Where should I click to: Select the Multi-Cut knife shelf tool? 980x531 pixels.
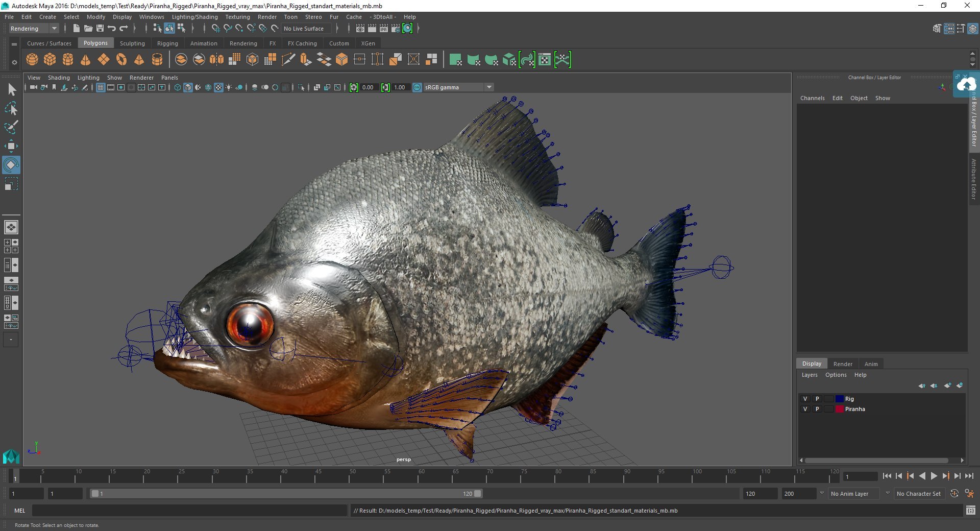click(x=288, y=60)
